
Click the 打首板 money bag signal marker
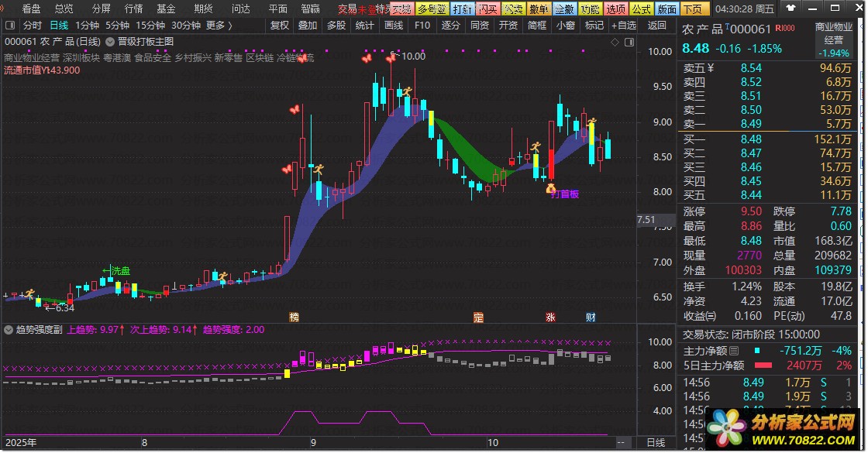[550, 189]
